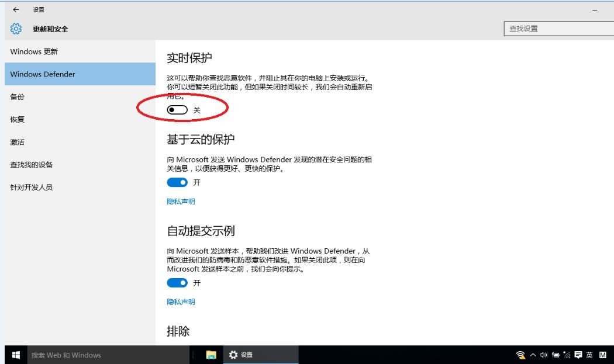
Task: Disable the 自动提交示例 switch
Action: pyautogui.click(x=177, y=283)
